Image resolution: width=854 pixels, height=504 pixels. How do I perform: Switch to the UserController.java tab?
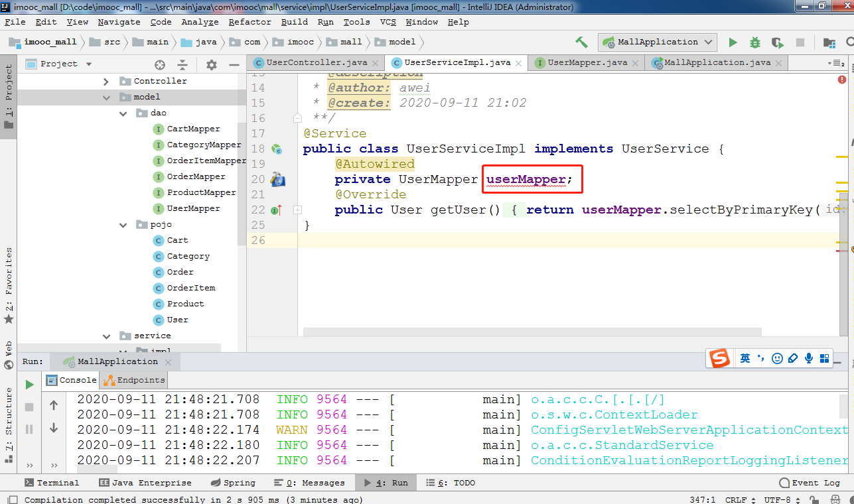point(316,63)
